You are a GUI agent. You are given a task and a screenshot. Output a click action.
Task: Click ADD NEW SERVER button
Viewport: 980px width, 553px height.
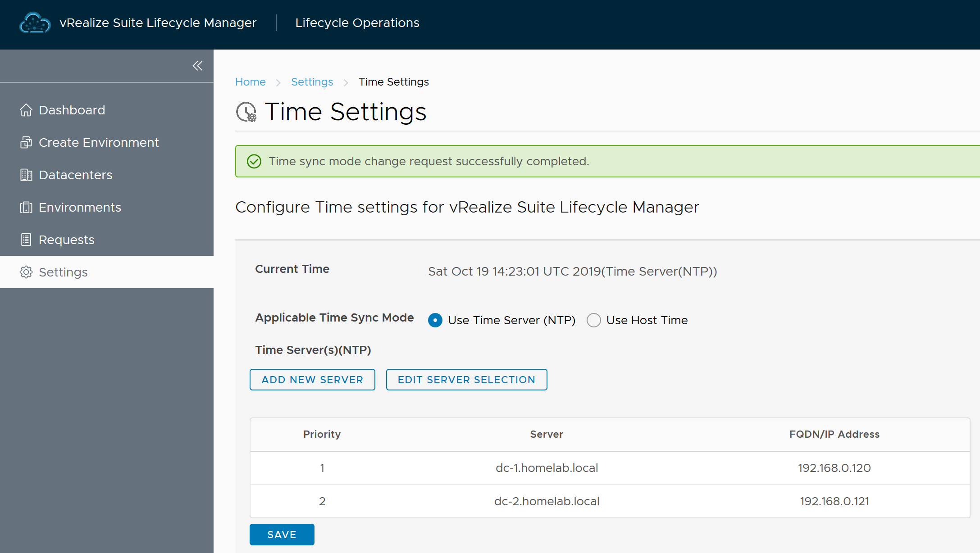point(312,380)
